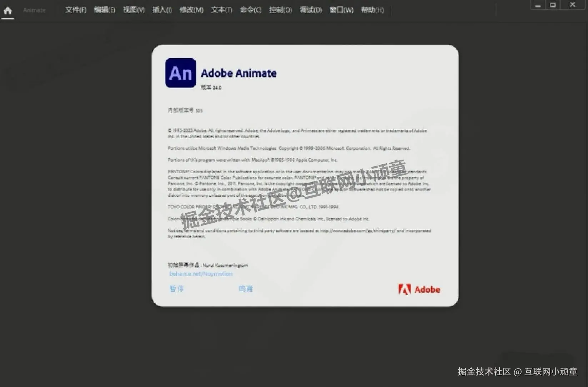Click the minimize window control
The height and width of the screenshot is (387, 588).
tap(538, 5)
